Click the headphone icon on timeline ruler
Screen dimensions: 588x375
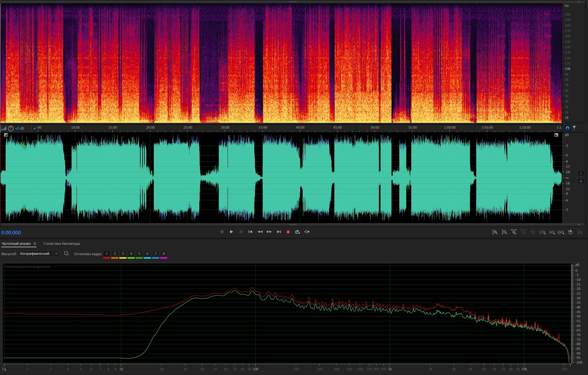(x=567, y=128)
